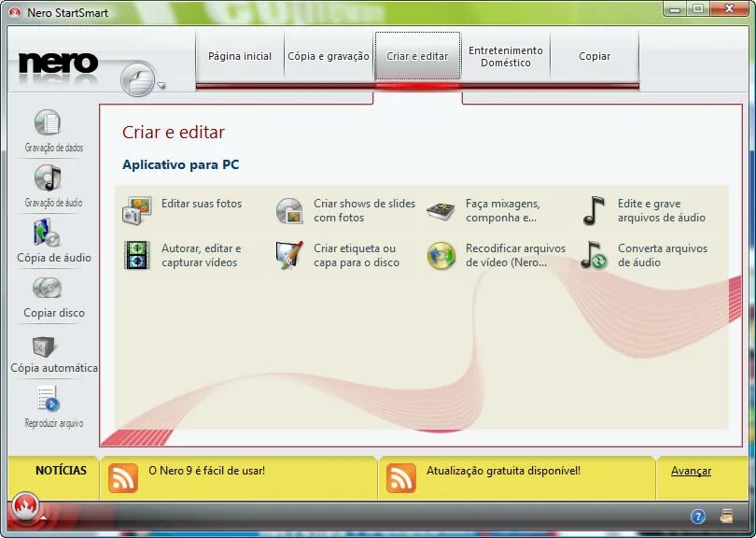The height and width of the screenshot is (538, 756).
Task: Select the Criar e editar tab
Action: [x=417, y=56]
